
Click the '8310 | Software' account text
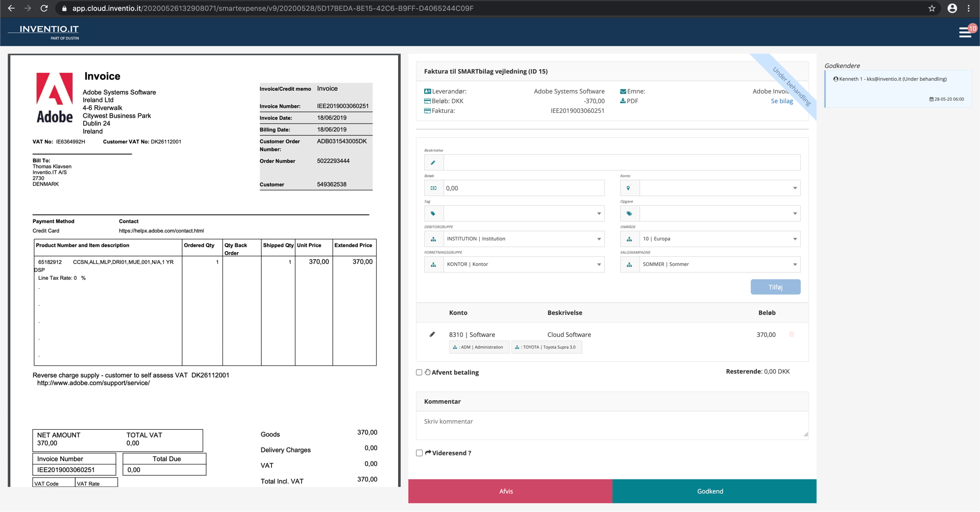click(x=472, y=334)
